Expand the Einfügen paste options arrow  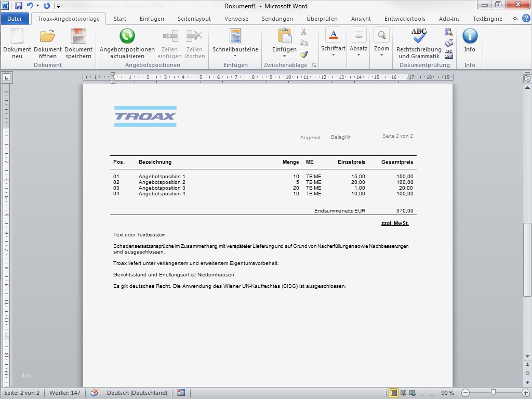tap(284, 56)
